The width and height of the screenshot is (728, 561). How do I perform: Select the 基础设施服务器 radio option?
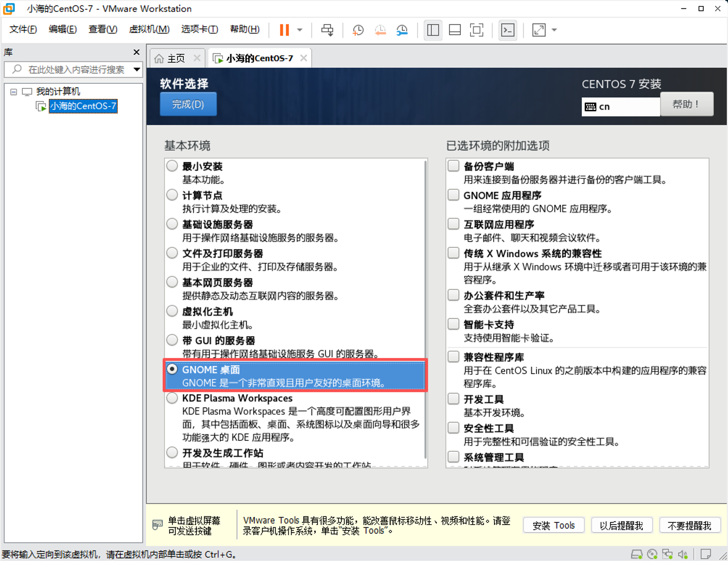pyautogui.click(x=172, y=224)
